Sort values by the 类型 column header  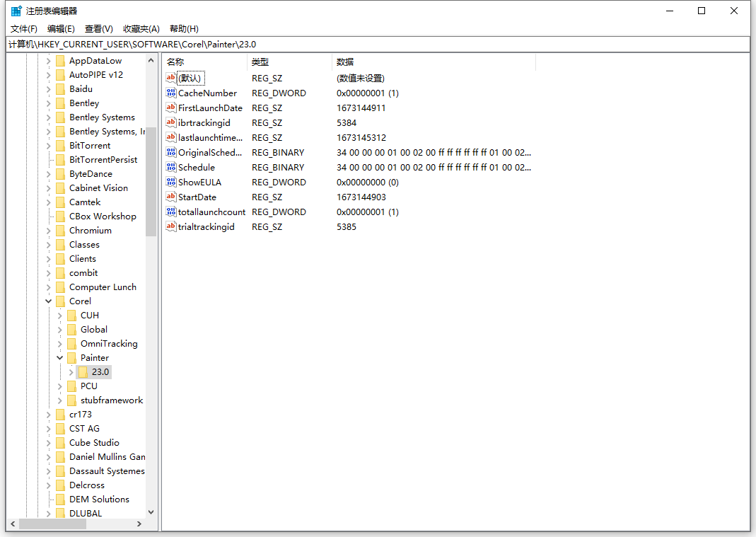click(289, 62)
